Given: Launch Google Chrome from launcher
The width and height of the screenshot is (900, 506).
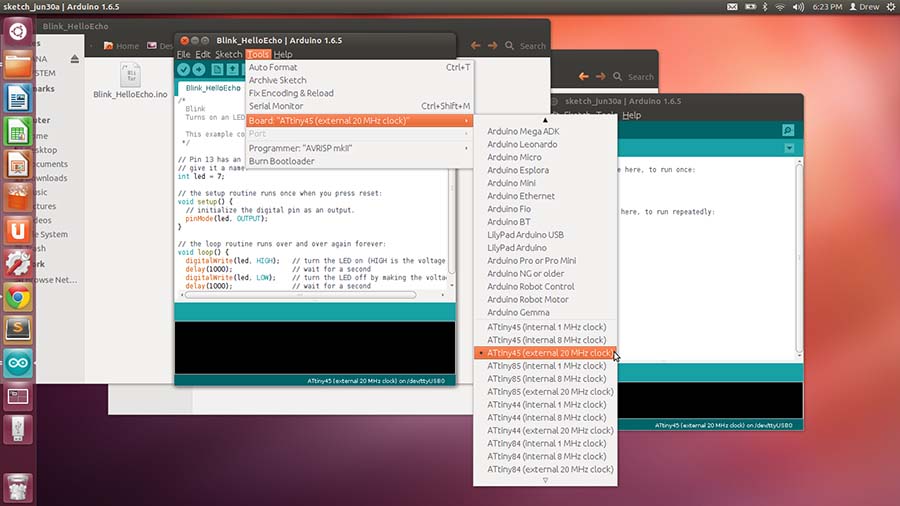Looking at the screenshot, I should [x=18, y=297].
